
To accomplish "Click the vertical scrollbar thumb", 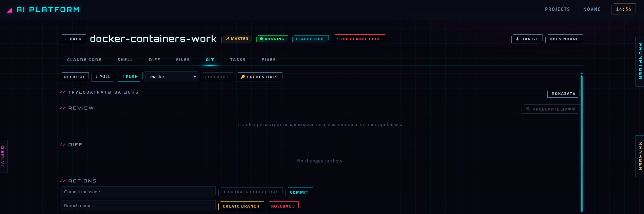I will click(581, 143).
